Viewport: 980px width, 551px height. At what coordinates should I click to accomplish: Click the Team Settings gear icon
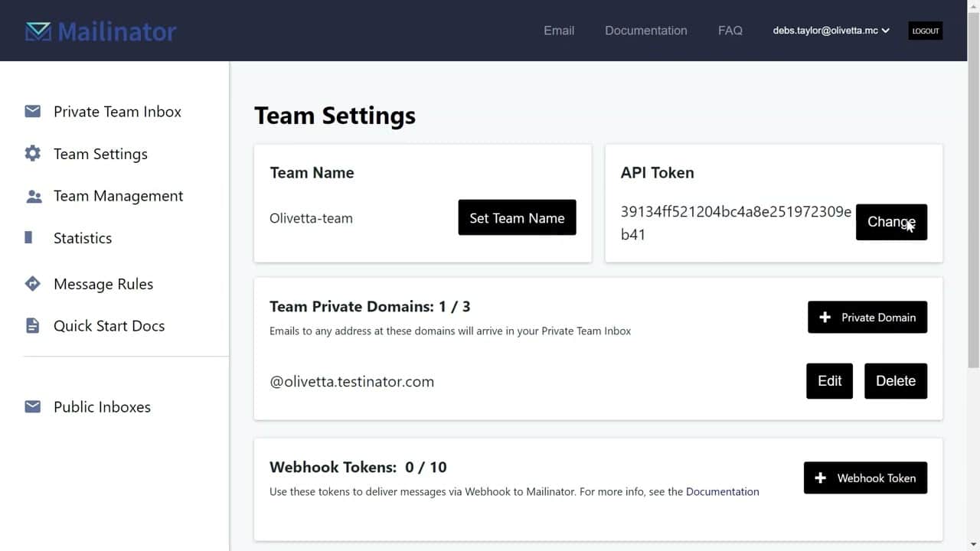click(x=32, y=154)
